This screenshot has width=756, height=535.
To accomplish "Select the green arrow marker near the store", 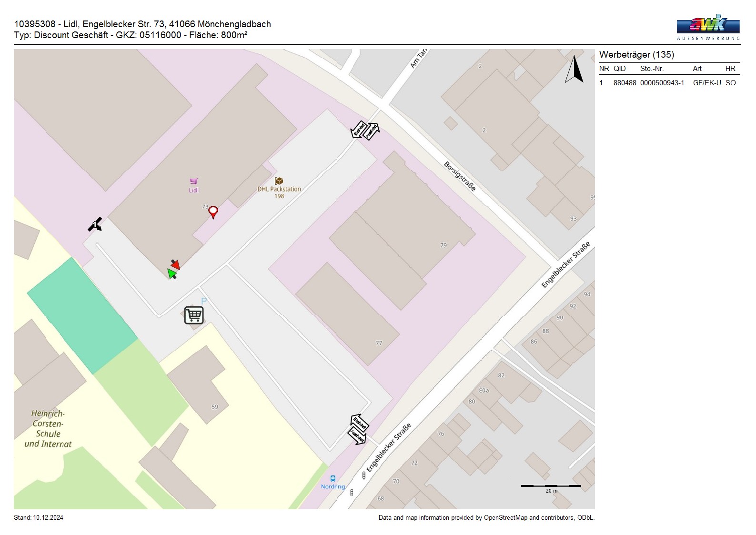I will tap(171, 273).
